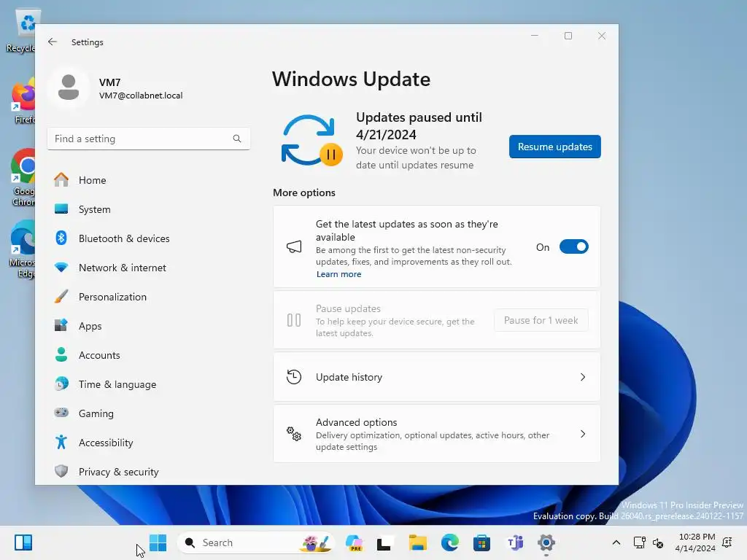Launch Copilot preview from taskbar

354,542
